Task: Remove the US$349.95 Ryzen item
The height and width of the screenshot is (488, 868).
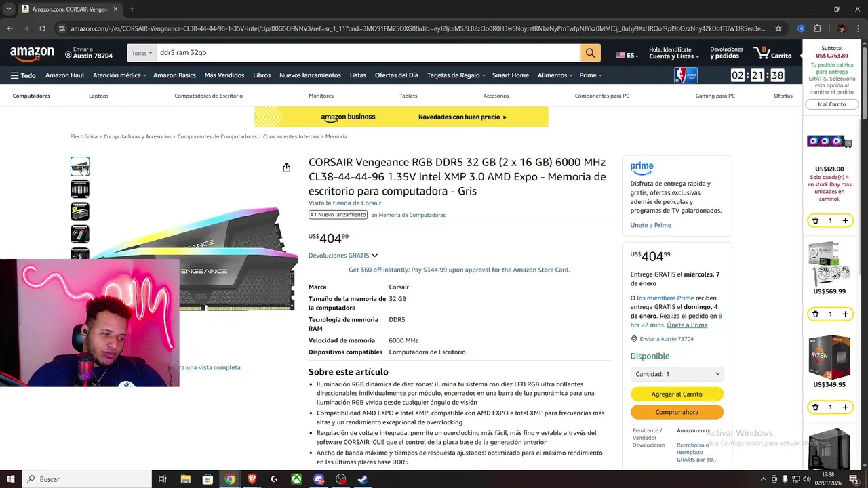Action: pyautogui.click(x=815, y=407)
